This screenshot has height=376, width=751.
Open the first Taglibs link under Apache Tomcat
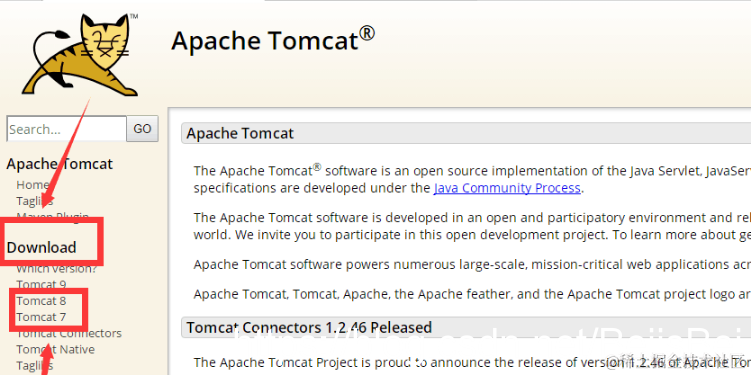click(34, 201)
